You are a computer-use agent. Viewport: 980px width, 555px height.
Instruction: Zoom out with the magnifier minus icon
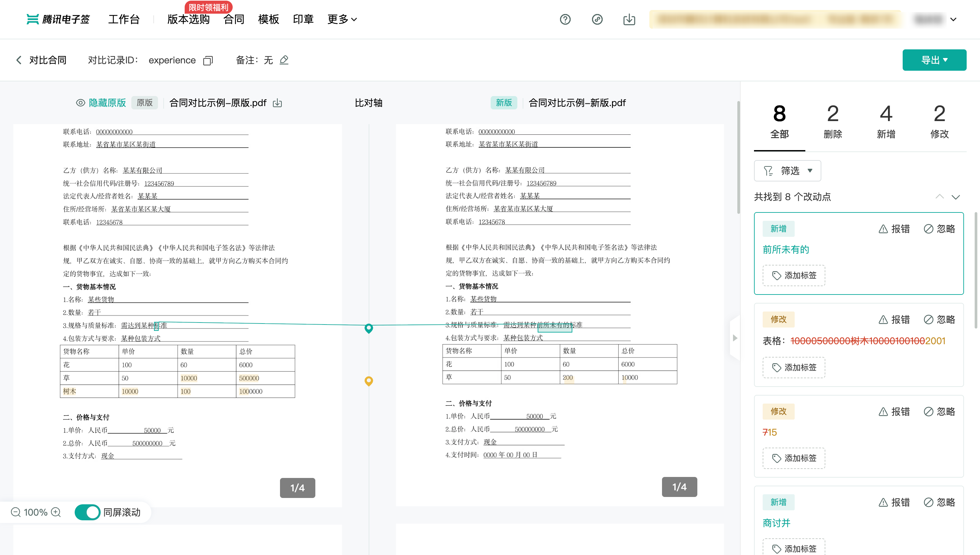coord(16,512)
